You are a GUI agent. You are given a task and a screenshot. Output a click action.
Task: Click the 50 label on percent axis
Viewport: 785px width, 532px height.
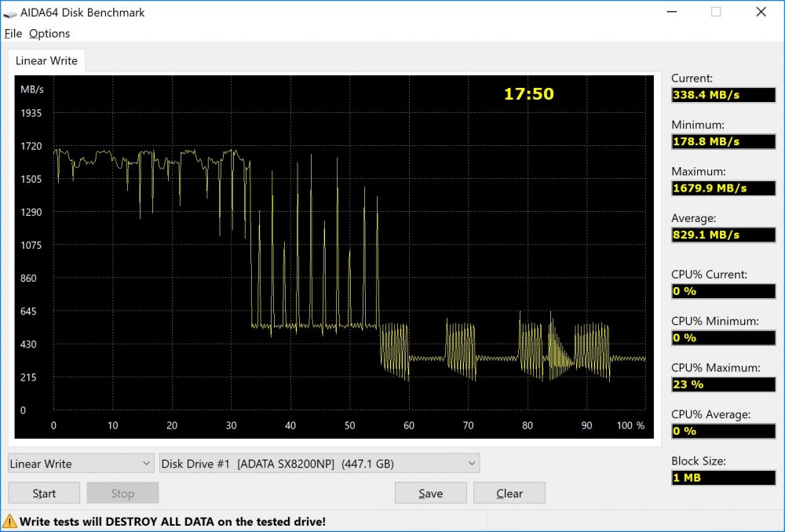click(349, 425)
